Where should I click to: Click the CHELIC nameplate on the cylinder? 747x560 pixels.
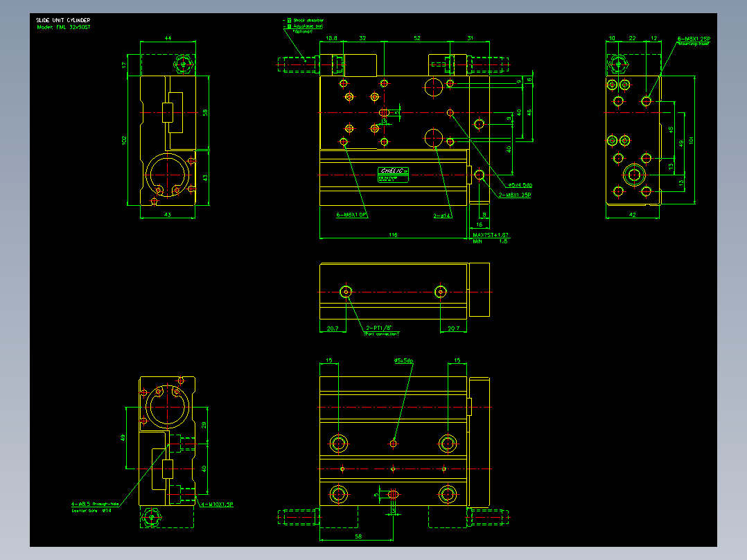point(393,175)
